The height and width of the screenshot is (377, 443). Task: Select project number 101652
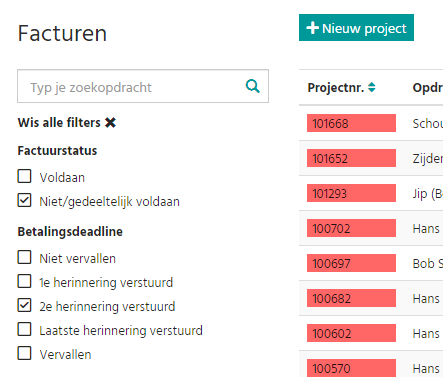351,158
